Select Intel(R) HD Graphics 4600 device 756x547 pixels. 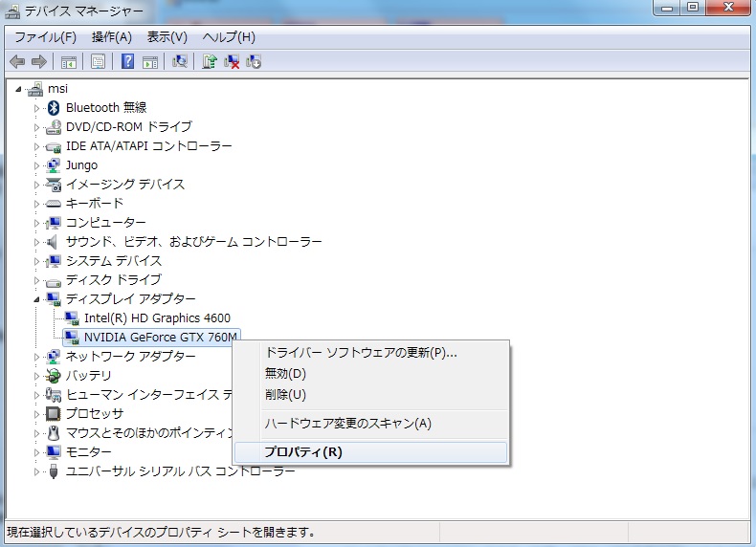pyautogui.click(x=157, y=317)
